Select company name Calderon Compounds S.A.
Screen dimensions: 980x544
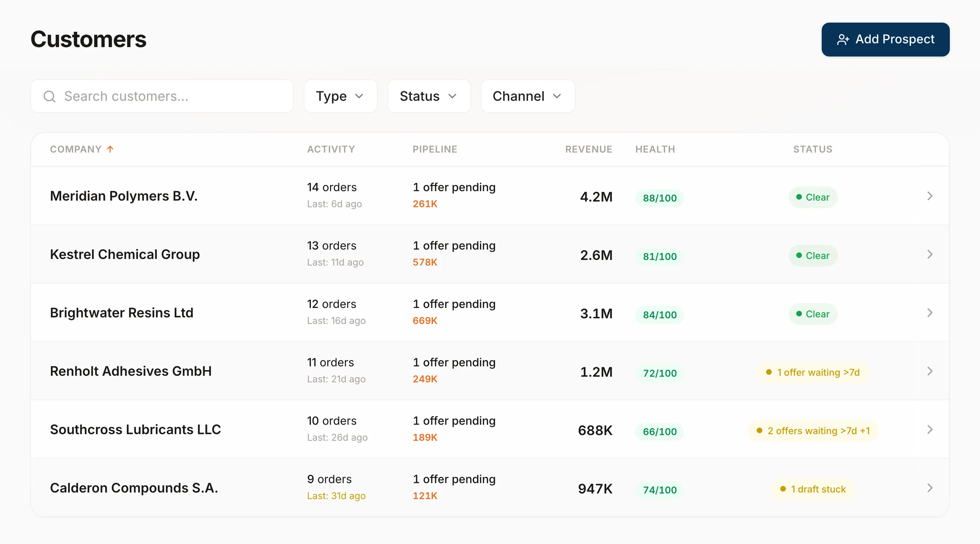[x=134, y=488]
